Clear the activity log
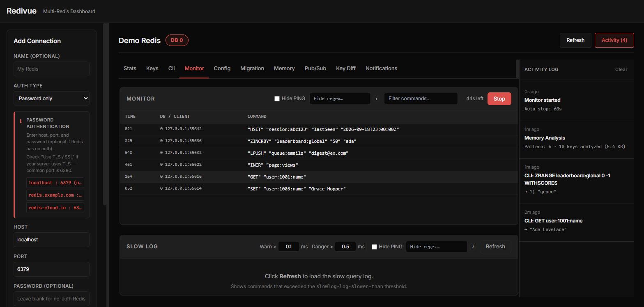 [x=621, y=69]
